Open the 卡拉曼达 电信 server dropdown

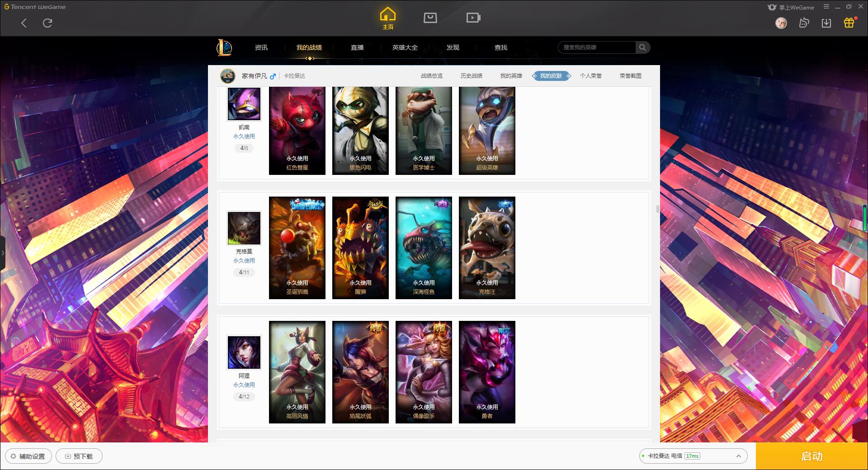point(693,456)
